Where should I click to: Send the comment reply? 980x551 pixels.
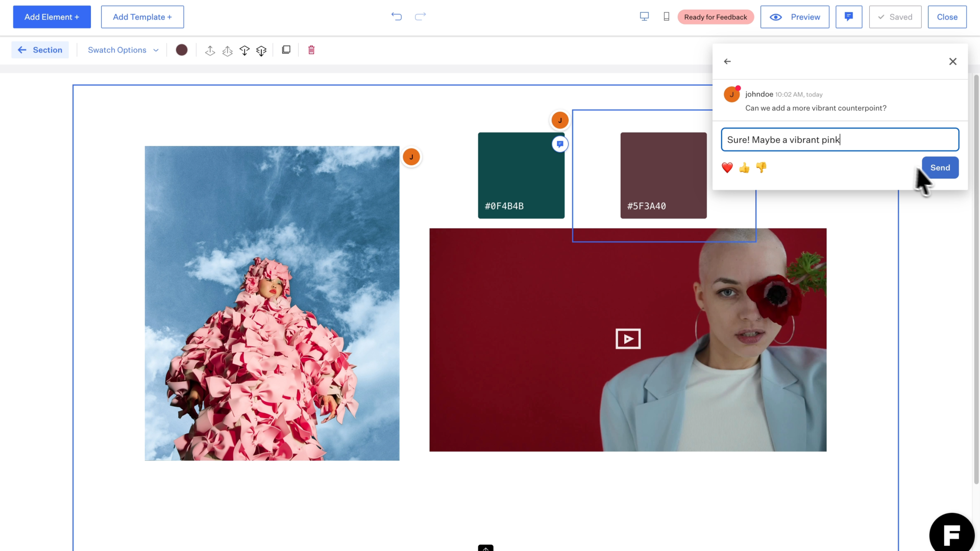click(940, 167)
